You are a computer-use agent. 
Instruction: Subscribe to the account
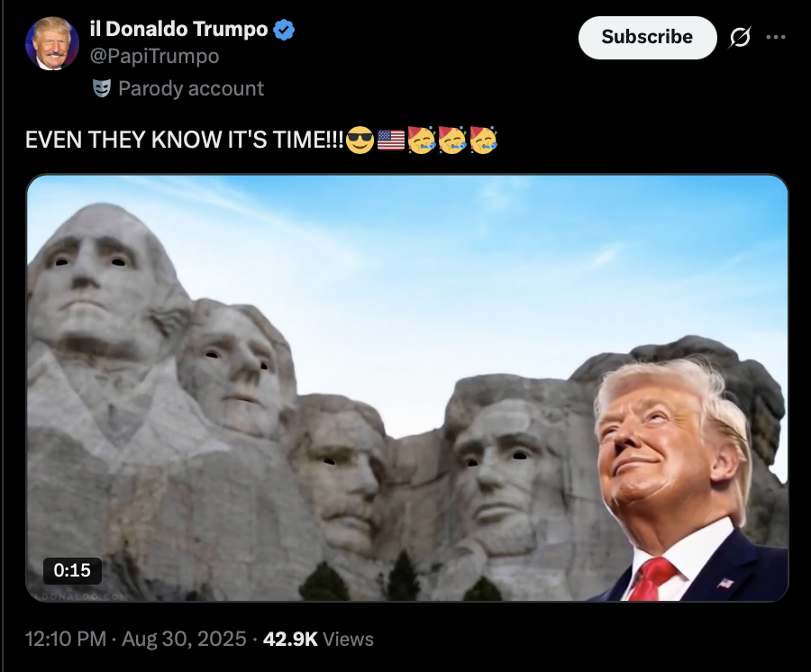647,37
